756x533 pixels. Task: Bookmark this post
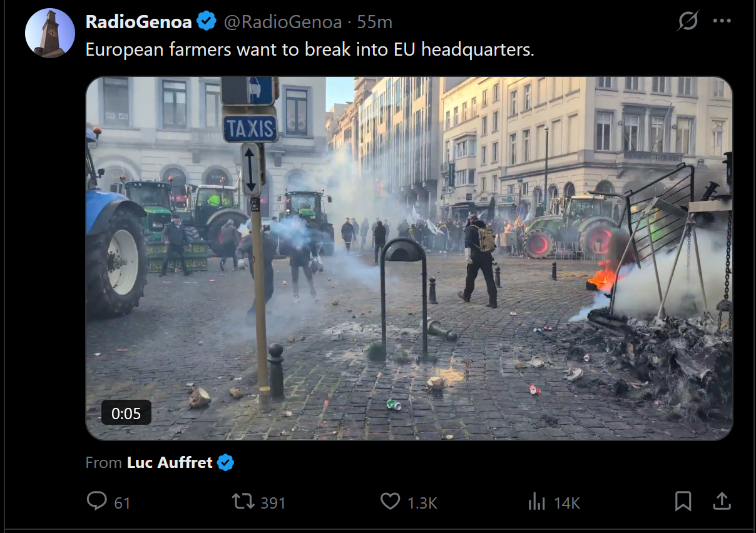coord(683,501)
